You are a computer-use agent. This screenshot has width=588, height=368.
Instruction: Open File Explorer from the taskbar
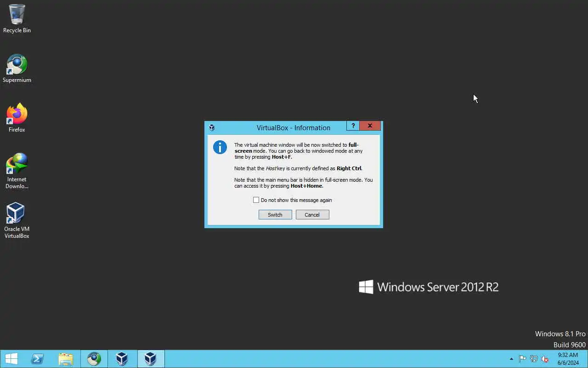(x=66, y=359)
